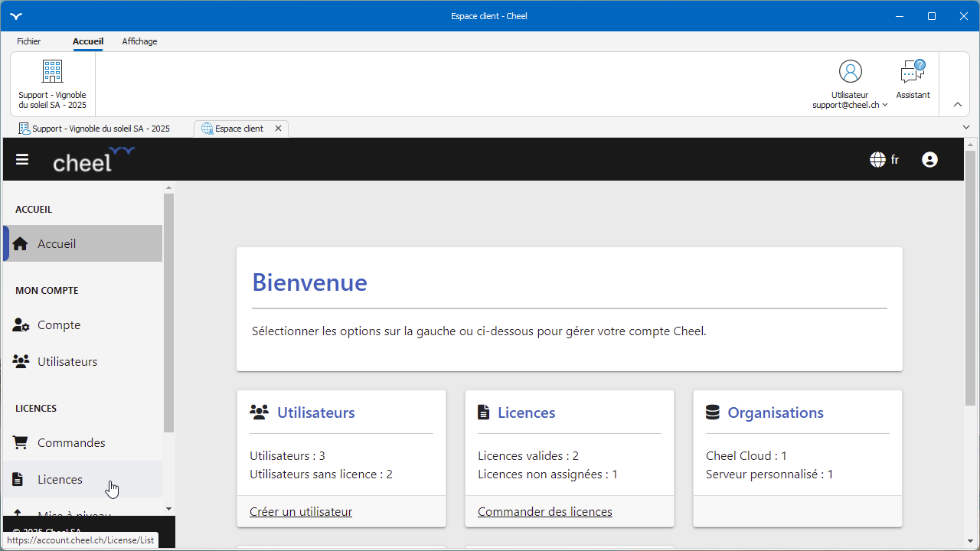This screenshot has width=980, height=551.
Task: Open the tab list dropdown arrow
Action: point(966,127)
